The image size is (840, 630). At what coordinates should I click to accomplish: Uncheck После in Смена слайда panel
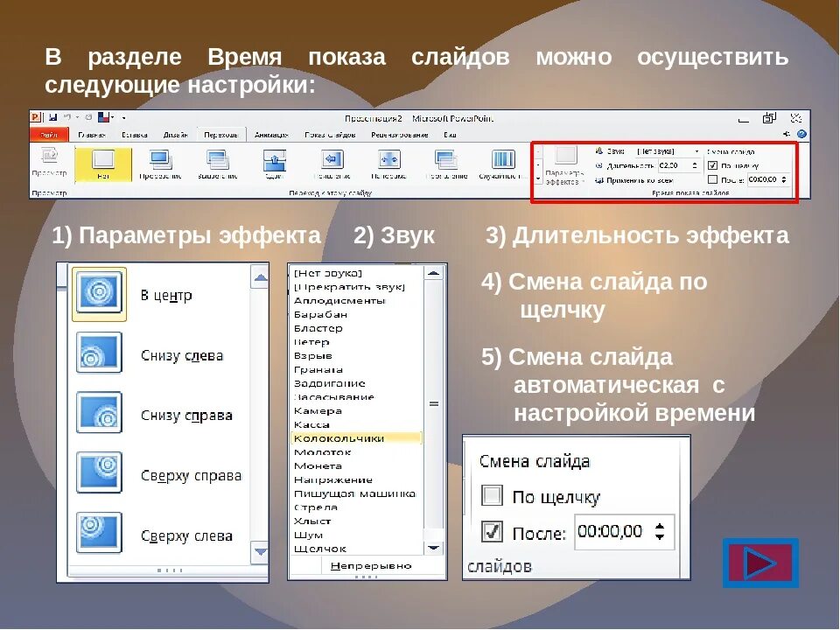492,531
